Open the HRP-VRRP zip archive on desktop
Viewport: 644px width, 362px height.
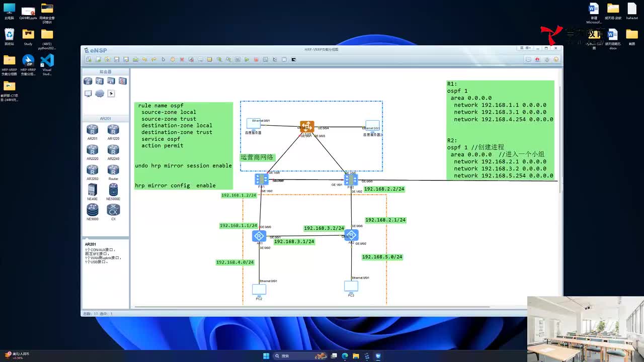28,64
